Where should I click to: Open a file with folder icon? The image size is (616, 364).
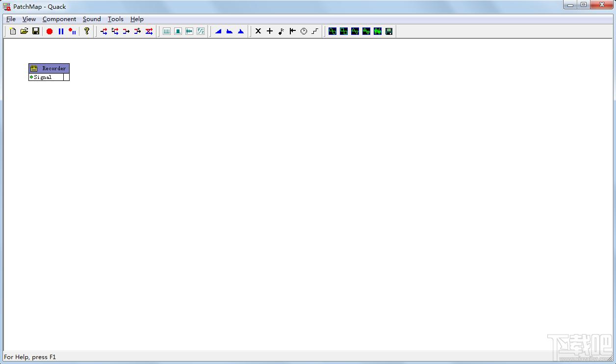tap(25, 31)
